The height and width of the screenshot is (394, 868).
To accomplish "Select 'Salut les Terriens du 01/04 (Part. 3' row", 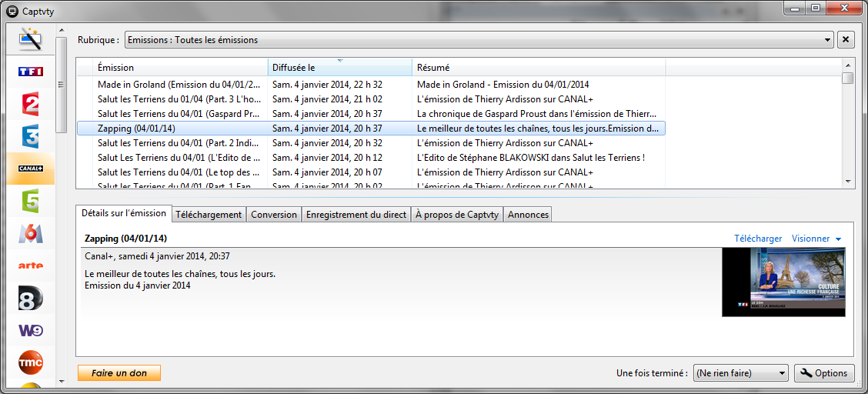I will (x=371, y=99).
